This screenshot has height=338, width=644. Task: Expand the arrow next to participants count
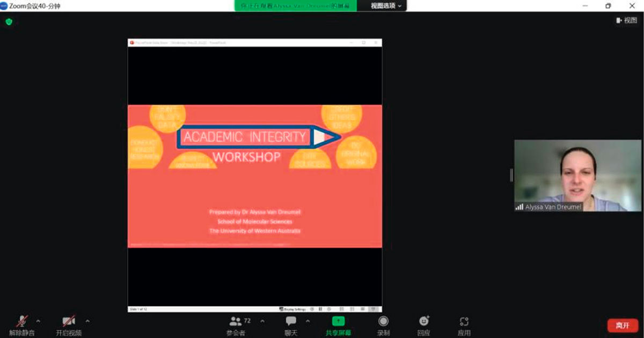click(262, 321)
